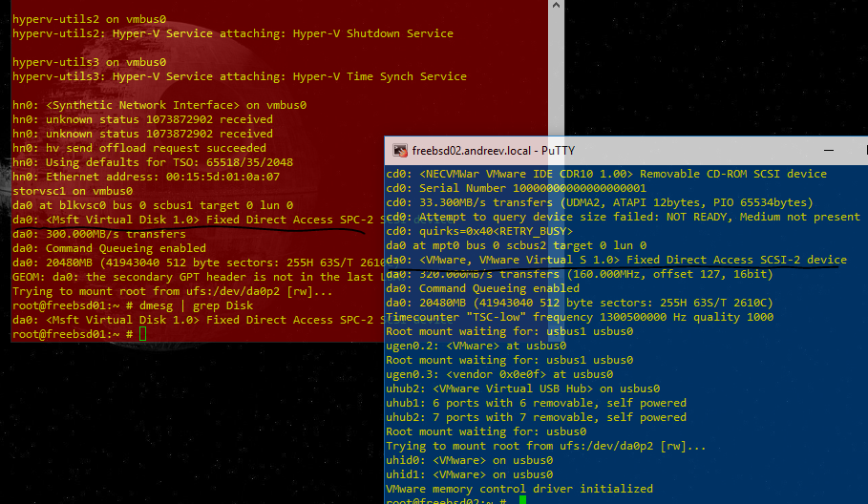Click the red terminal window's vertical scrollbar track
This screenshot has width=868, height=504.
(557, 74)
